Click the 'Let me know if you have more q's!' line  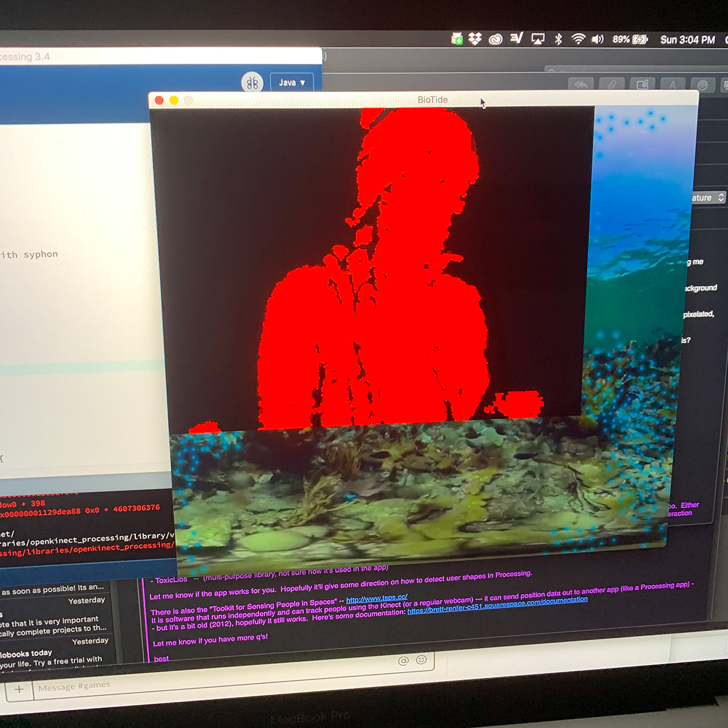point(210,640)
